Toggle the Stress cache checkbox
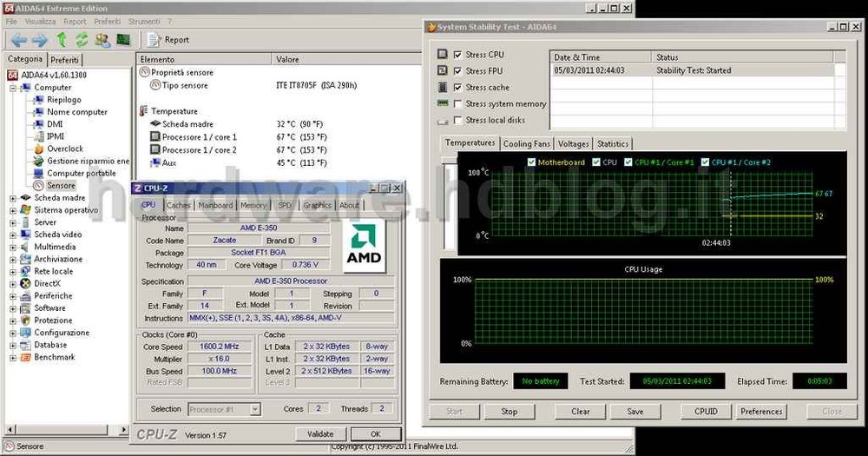 [457, 87]
